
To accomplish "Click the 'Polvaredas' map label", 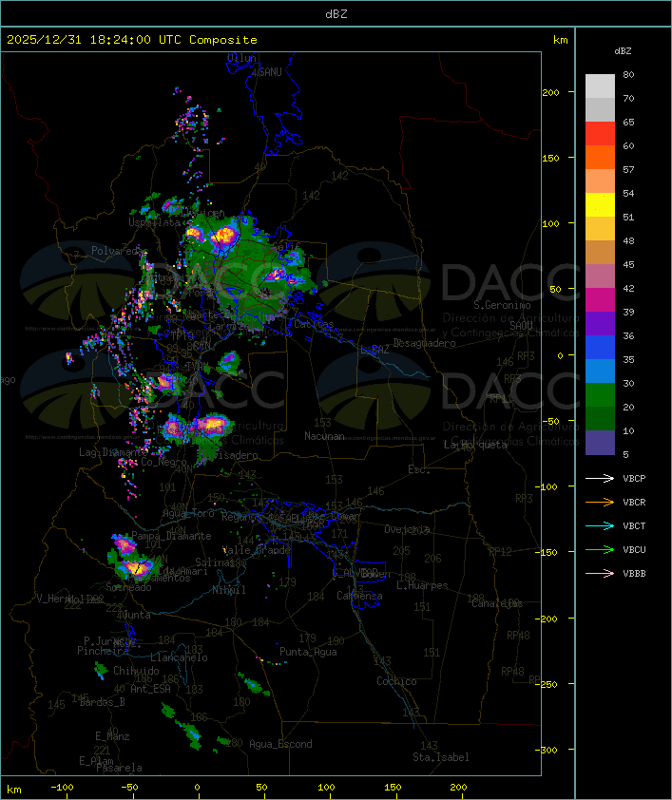I will click(120, 251).
